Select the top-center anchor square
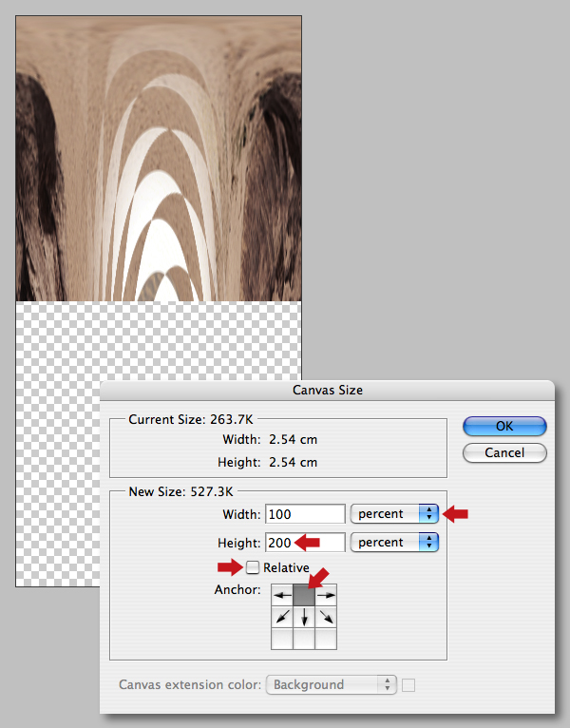 [304, 595]
